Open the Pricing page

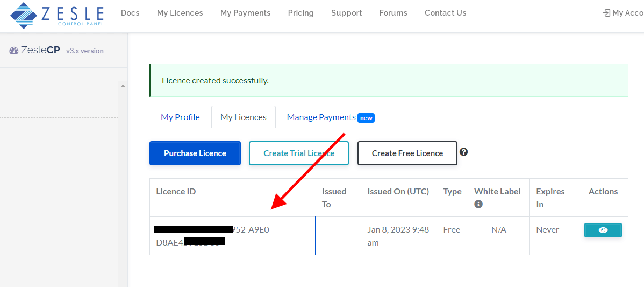[x=300, y=13]
